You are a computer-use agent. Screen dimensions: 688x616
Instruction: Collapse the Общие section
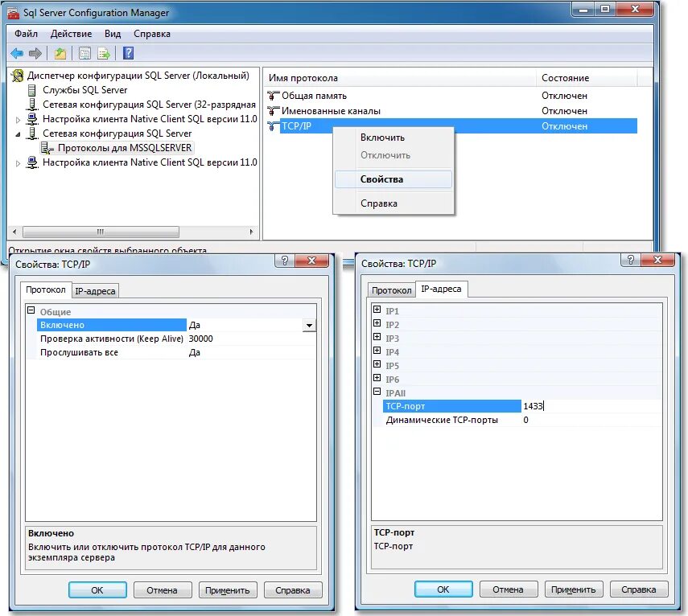tap(31, 310)
